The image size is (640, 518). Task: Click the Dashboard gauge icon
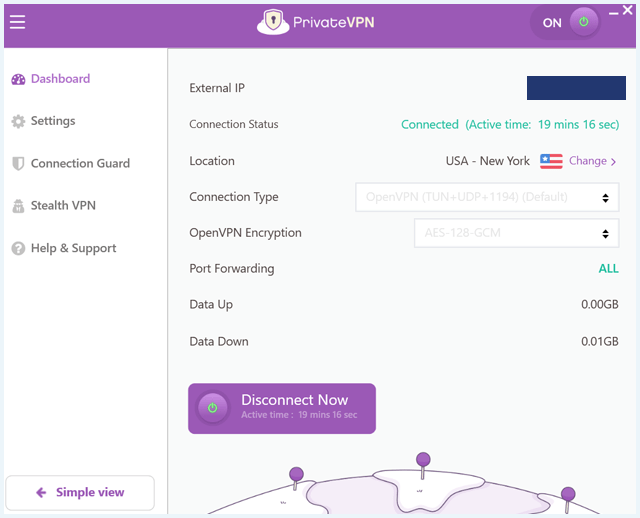(x=18, y=79)
